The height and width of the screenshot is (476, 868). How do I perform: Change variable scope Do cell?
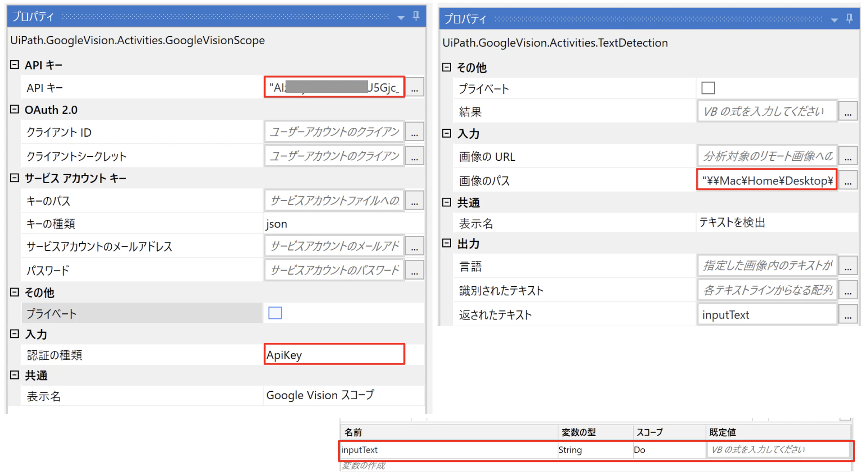669,450
